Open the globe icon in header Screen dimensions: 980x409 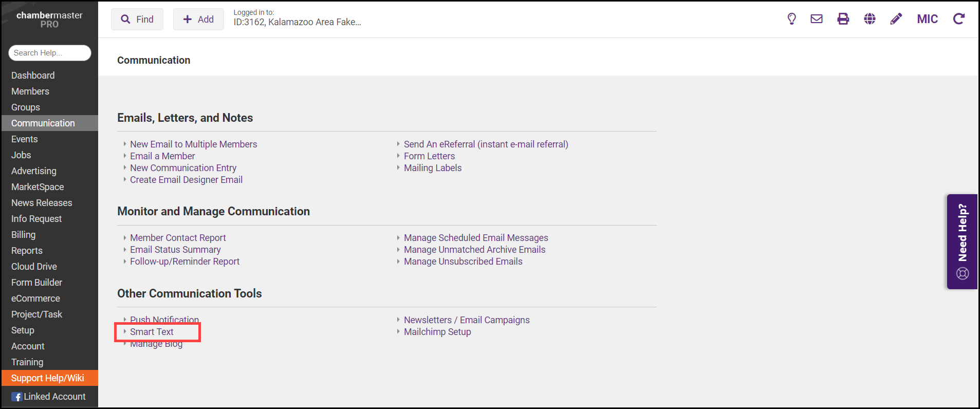click(x=870, y=19)
